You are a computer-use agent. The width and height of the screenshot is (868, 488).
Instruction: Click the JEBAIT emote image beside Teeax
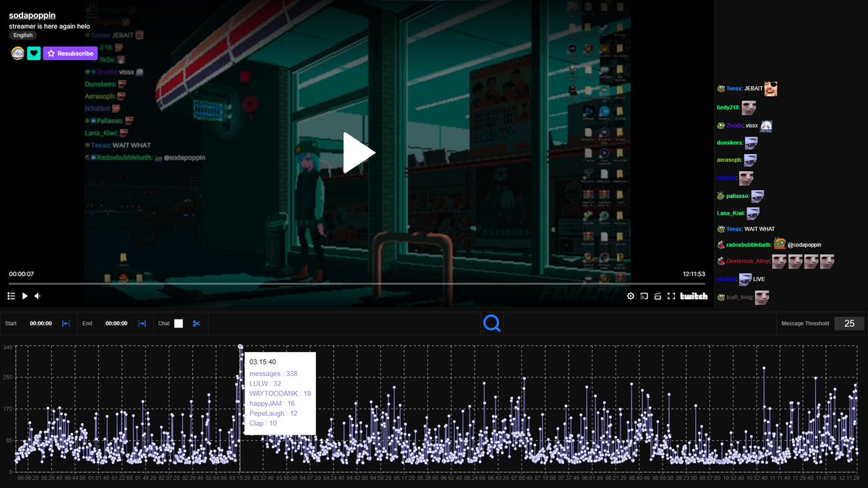click(x=771, y=89)
